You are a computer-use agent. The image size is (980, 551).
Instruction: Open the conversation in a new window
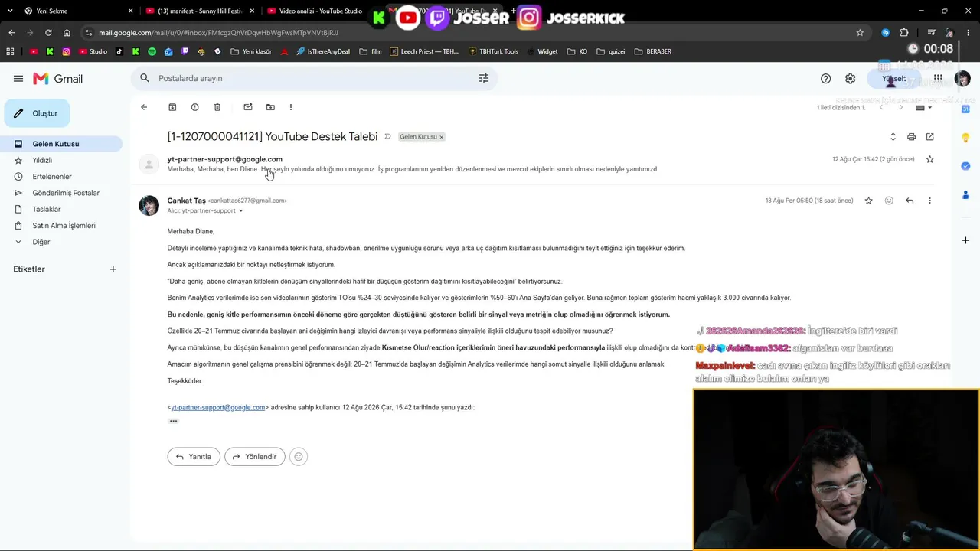pyautogui.click(x=930, y=137)
